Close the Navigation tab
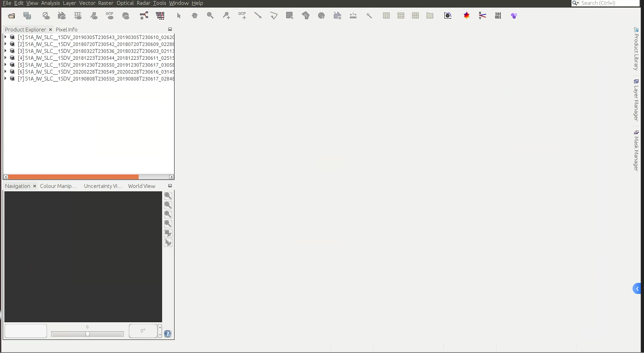Screen dimensions: 644x353 click(34, 186)
